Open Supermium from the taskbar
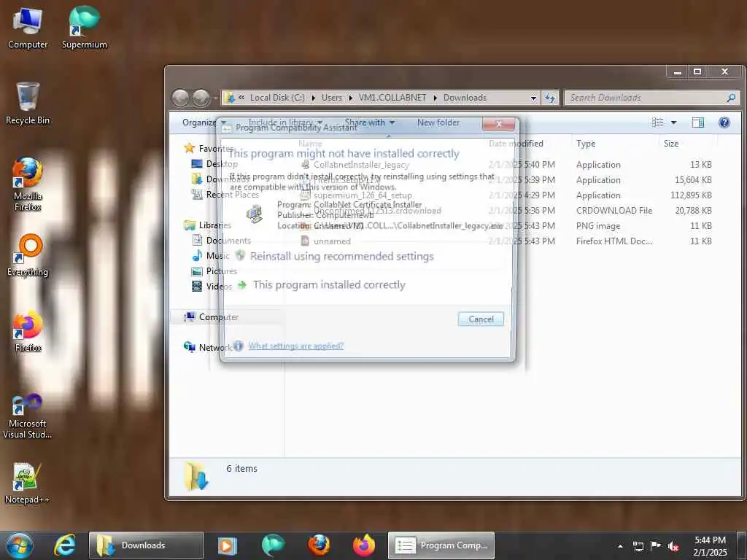Screen dimensions: 747x560 [273, 545]
